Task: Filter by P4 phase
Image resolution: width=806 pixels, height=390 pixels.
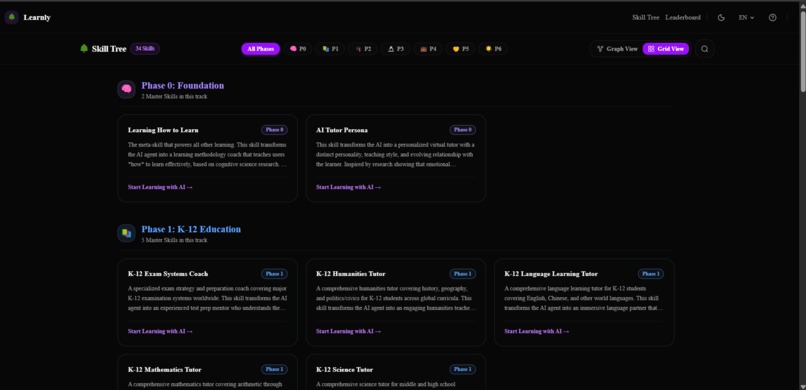Action: click(x=428, y=49)
